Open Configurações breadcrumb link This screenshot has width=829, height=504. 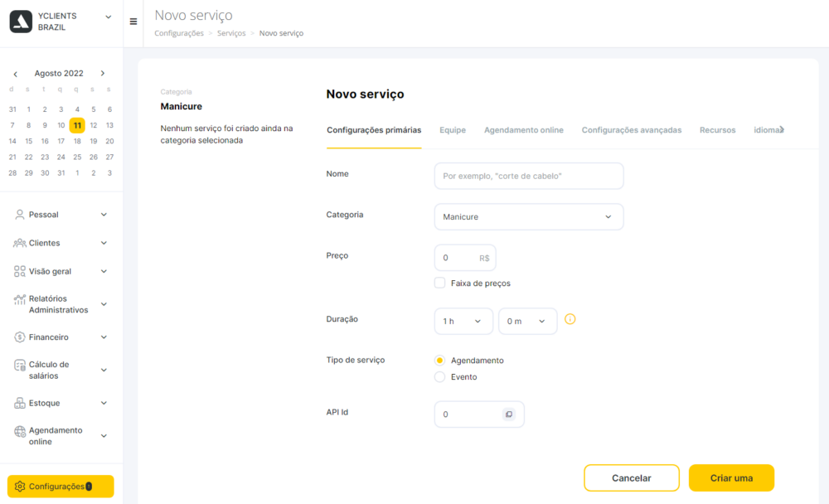[x=179, y=33]
